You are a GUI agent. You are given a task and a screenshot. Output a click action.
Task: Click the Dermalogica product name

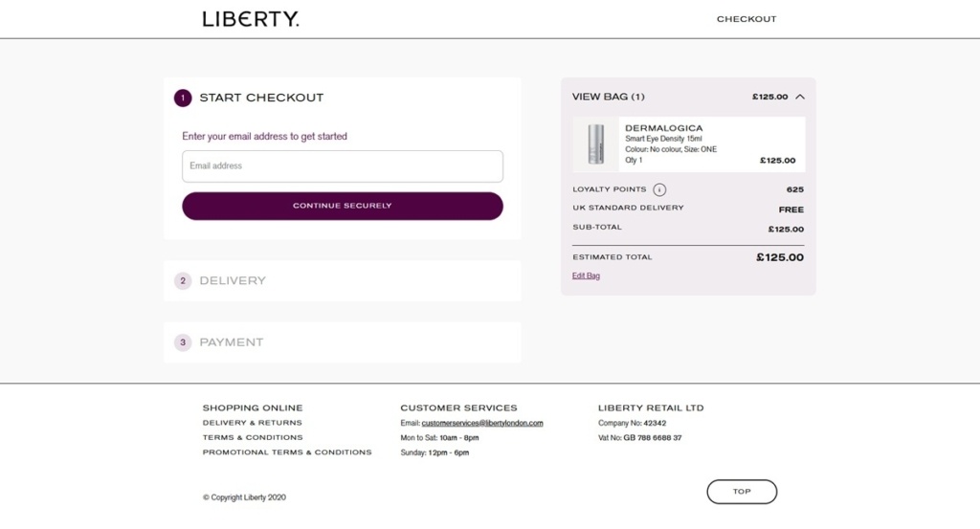[x=664, y=128]
